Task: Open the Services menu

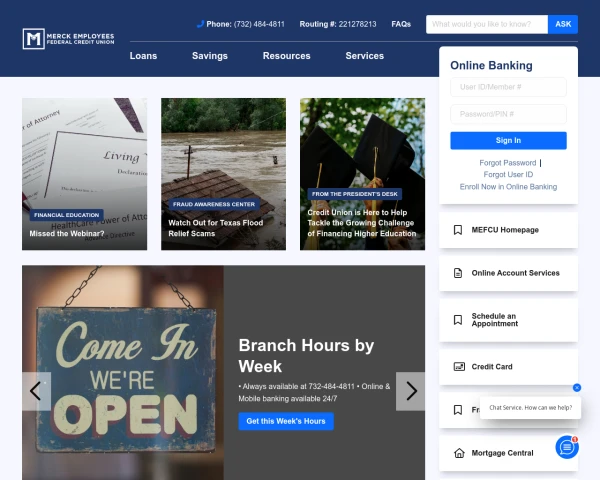Action: pyautogui.click(x=364, y=56)
